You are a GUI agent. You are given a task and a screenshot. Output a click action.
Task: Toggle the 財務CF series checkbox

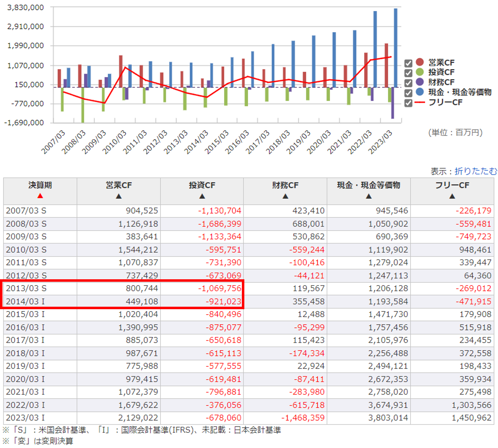click(x=408, y=83)
